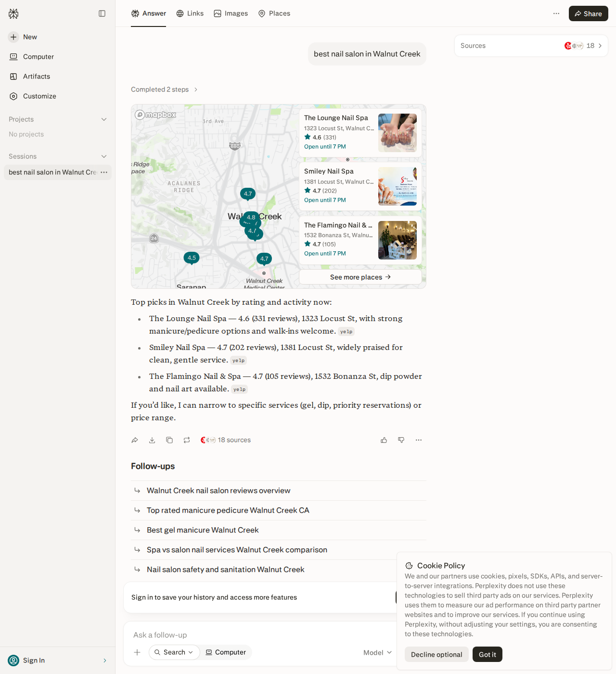Switch to the Places tab
This screenshot has height=674, width=616.
click(274, 13)
